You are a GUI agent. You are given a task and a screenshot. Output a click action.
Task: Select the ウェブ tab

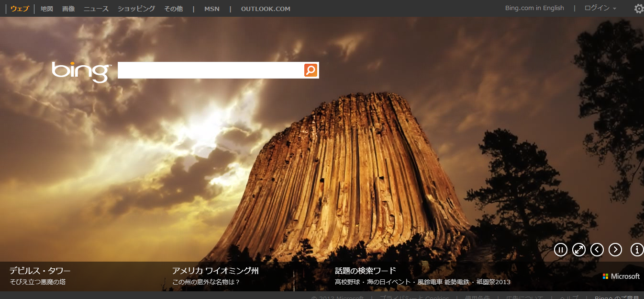20,9
